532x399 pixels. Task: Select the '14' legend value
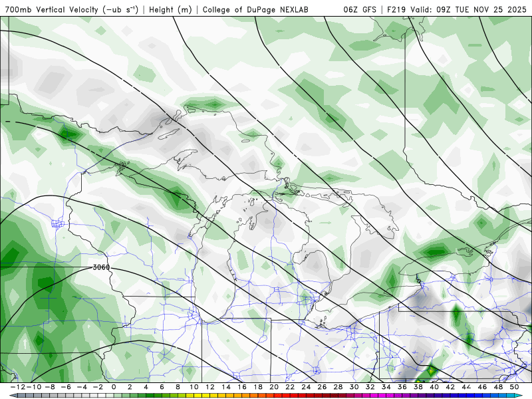coord(226,387)
